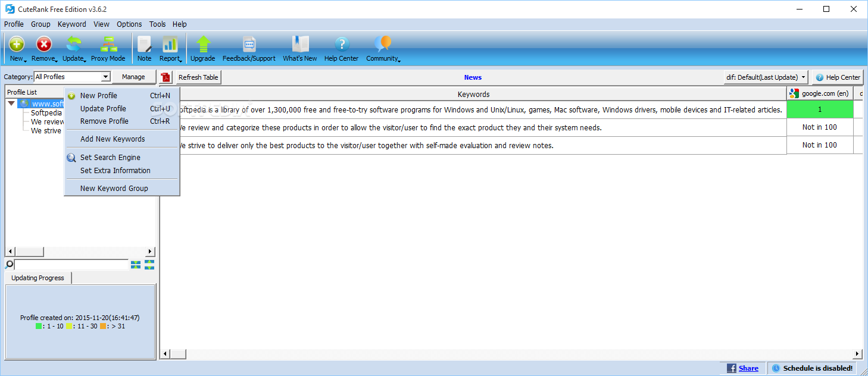Select the Softpedia keyword in profile tree
The width and height of the screenshot is (868, 376).
(x=46, y=112)
